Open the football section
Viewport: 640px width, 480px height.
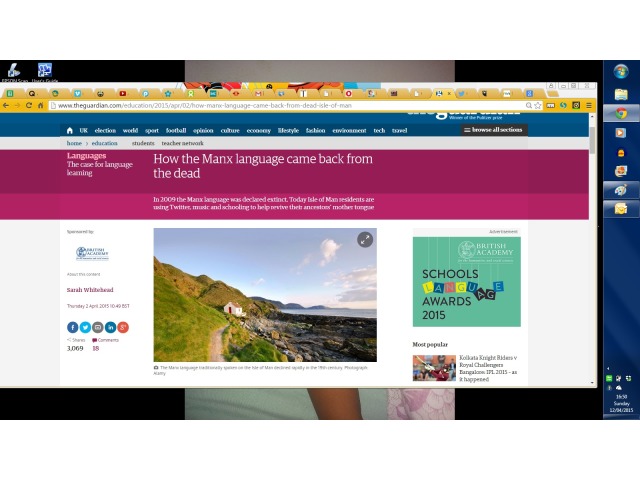tap(176, 131)
